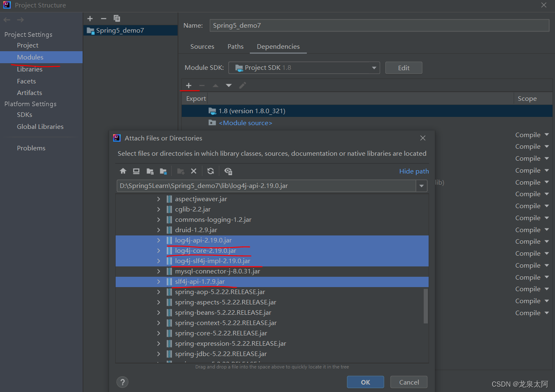Viewport: 555px width, 392px height.
Task: Open Global Libraries settings
Action: point(40,127)
